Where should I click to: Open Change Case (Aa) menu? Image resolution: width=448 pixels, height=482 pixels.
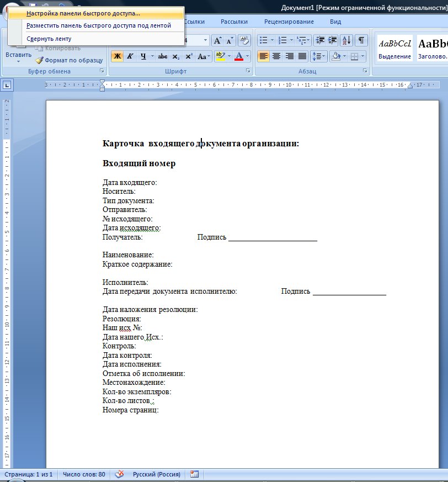point(204,56)
